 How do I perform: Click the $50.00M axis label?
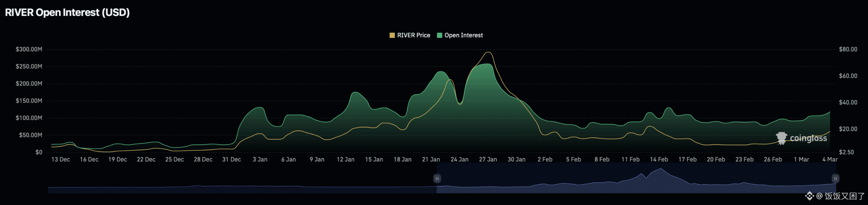coord(31,135)
